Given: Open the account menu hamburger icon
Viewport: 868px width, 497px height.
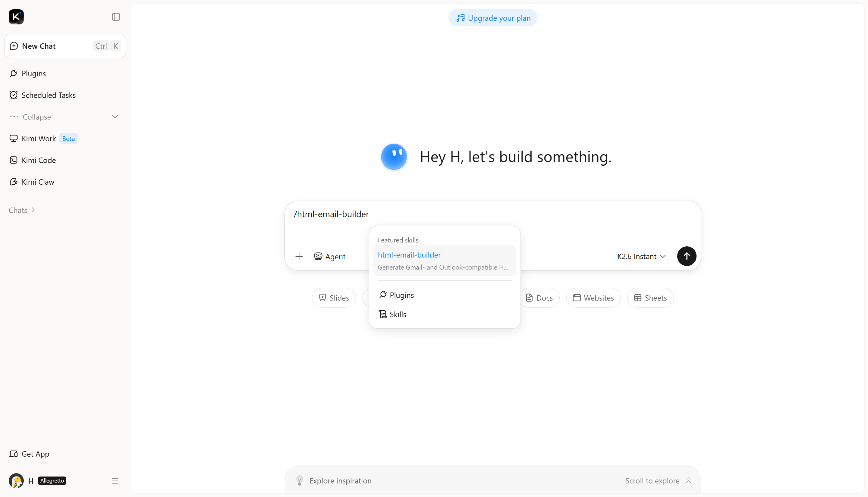Looking at the screenshot, I should click(x=115, y=481).
